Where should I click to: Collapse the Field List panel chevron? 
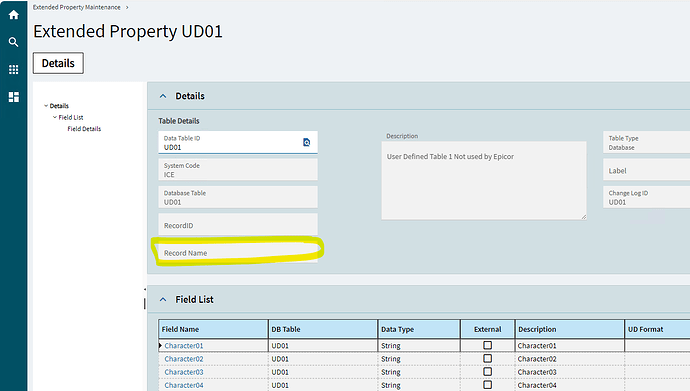point(163,300)
